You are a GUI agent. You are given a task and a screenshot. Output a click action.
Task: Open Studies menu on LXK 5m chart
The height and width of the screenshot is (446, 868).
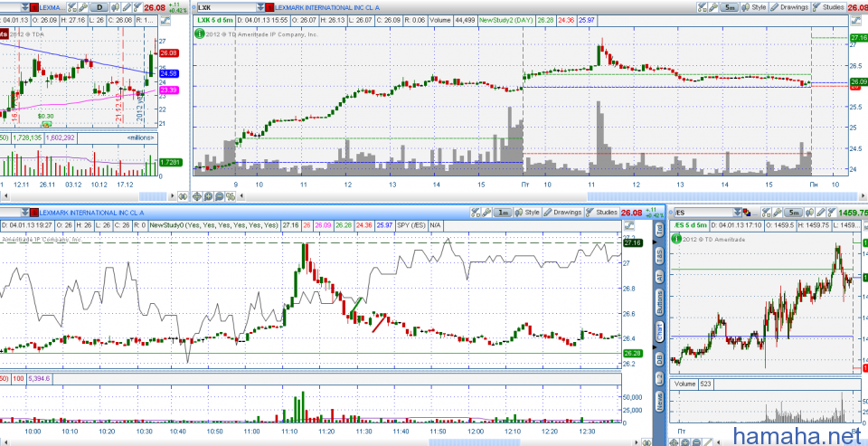(829, 7)
